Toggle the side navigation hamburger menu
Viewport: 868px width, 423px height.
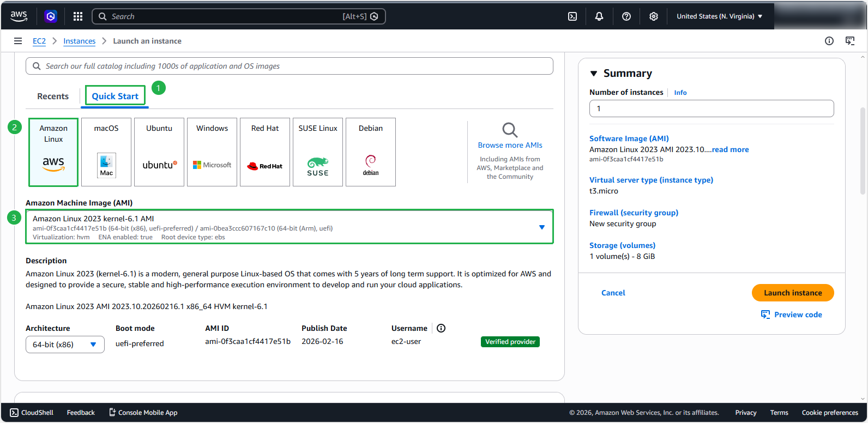[18, 41]
